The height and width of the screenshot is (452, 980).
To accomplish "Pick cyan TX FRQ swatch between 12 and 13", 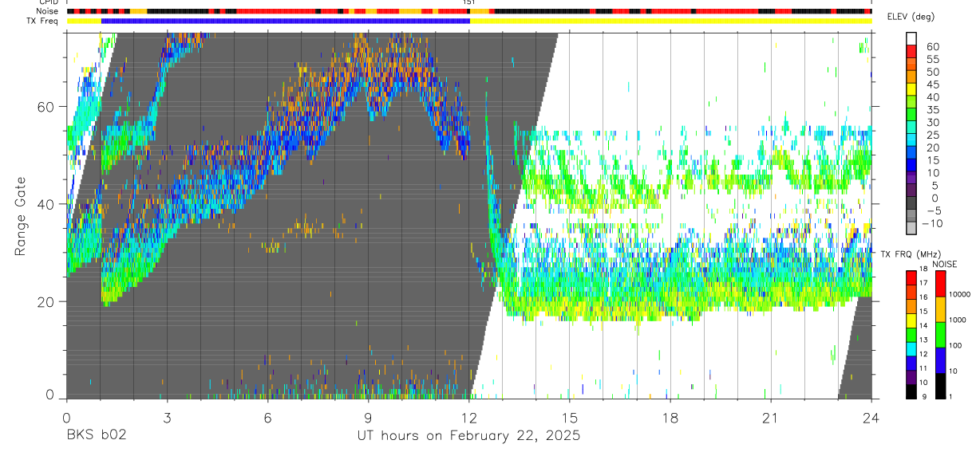I will tap(911, 348).
